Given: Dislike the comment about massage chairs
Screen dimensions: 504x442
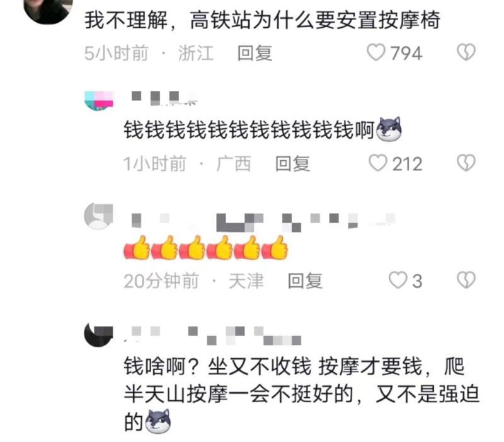Looking at the screenshot, I should [x=466, y=52].
